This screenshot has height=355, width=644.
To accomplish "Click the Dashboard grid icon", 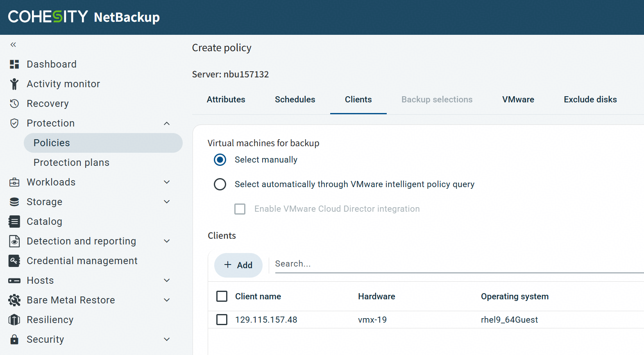I will (x=14, y=64).
